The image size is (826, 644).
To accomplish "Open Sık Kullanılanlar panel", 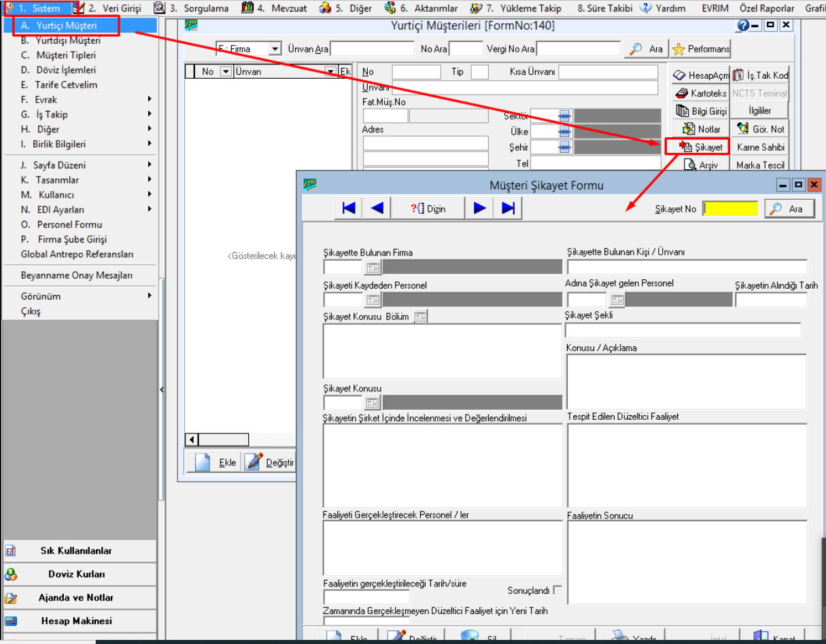I will click(80, 551).
